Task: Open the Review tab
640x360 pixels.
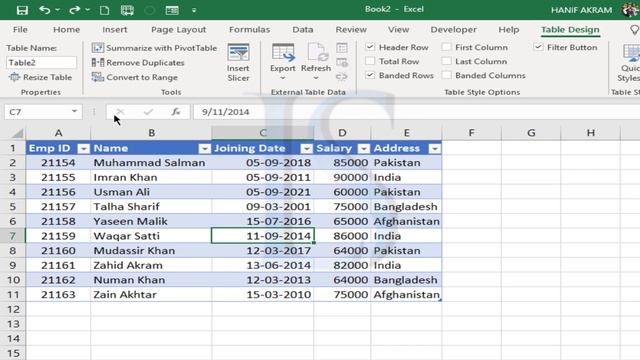Action: 351,29
